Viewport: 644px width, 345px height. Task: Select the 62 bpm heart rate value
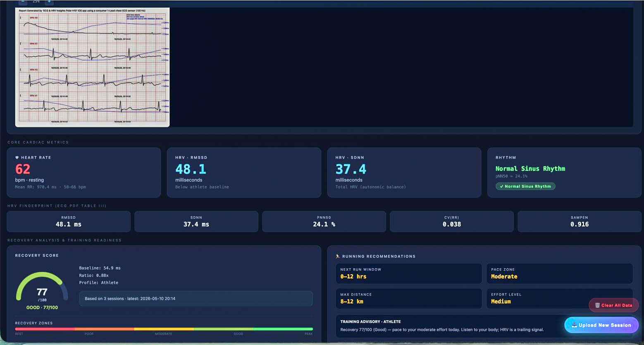point(23,169)
